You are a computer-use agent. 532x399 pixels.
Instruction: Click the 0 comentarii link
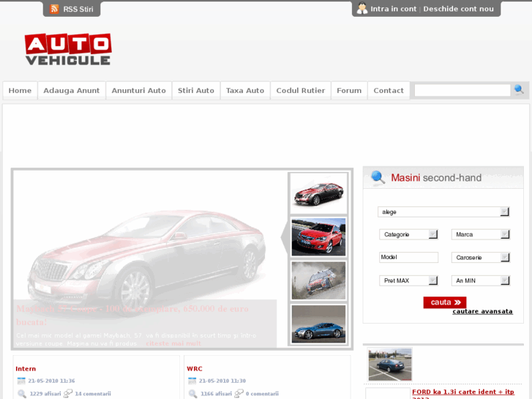[262, 394]
